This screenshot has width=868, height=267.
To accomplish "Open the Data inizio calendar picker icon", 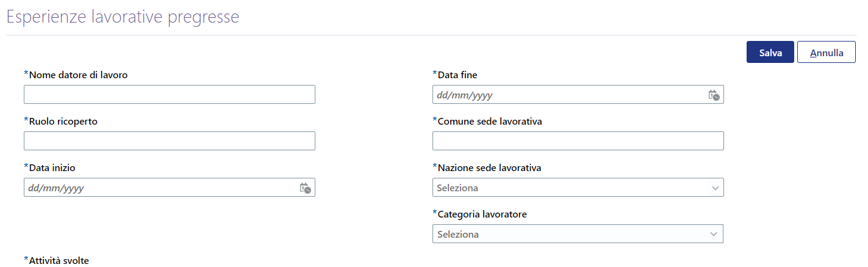I will point(305,188).
